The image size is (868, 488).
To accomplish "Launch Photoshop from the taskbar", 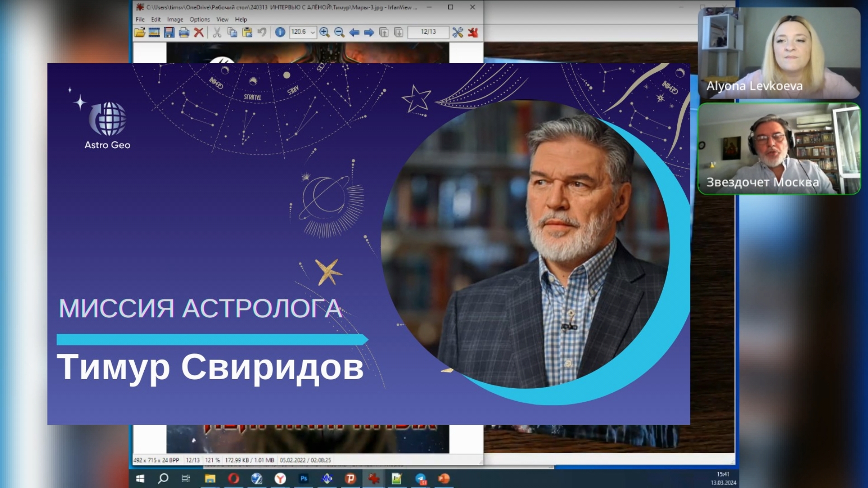I will 303,478.
